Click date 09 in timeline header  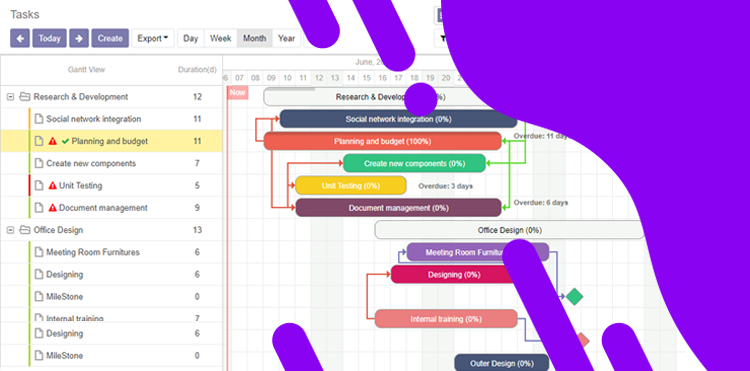271,78
